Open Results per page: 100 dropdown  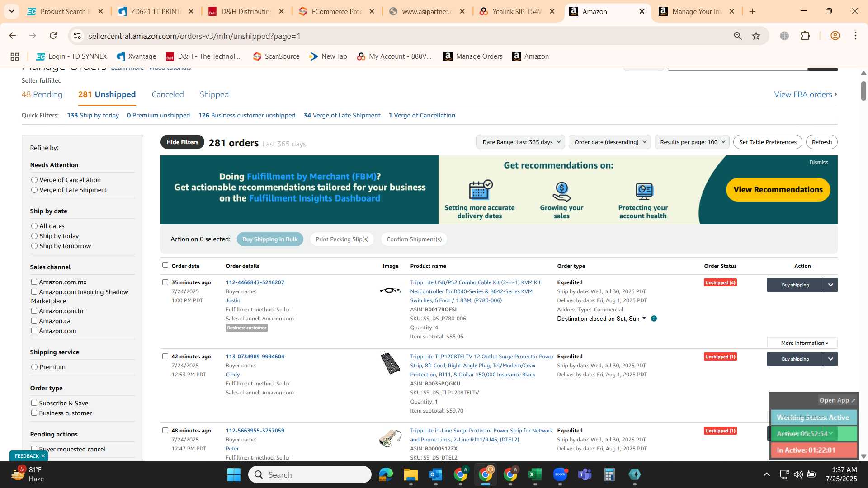click(x=692, y=142)
